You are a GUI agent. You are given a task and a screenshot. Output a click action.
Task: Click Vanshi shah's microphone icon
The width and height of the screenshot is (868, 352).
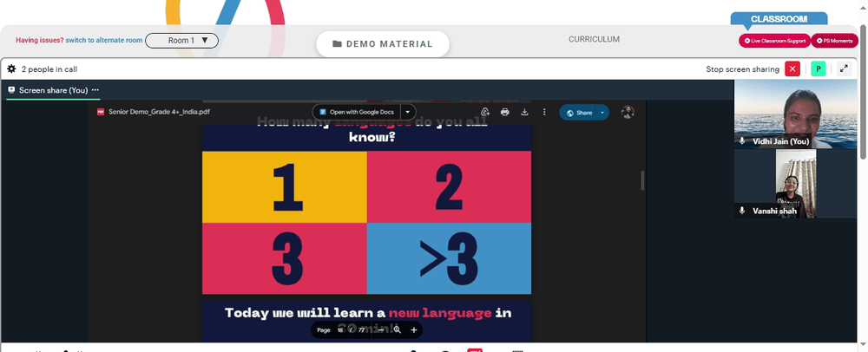(742, 211)
